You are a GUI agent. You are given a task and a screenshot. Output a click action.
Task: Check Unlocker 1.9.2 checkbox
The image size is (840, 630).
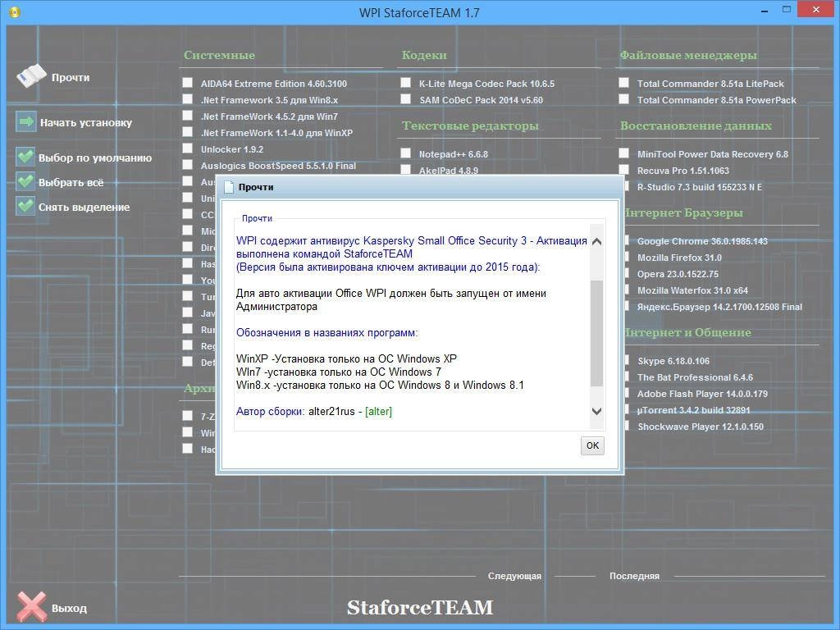pos(188,148)
